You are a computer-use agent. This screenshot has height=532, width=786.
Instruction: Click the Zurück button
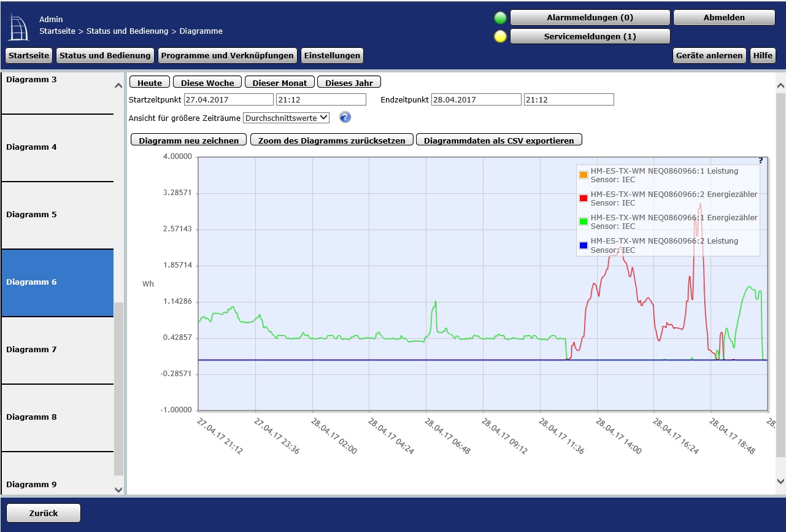click(44, 513)
